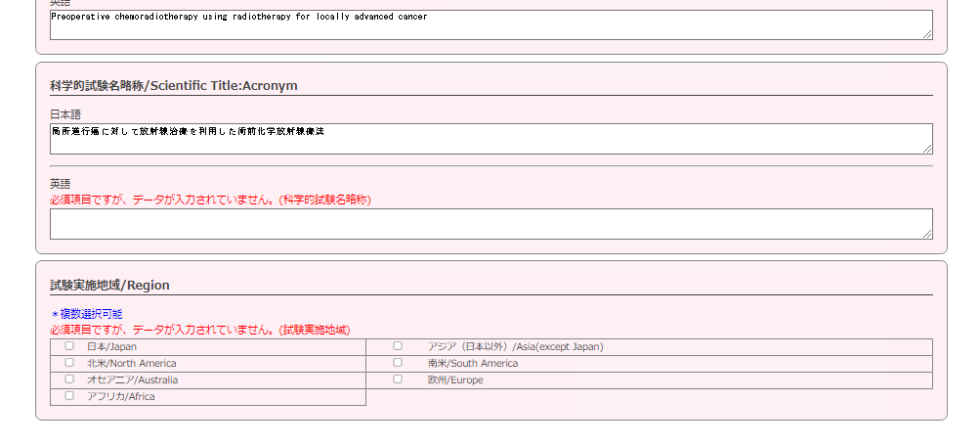Focus the Japanese acronym text area
The image size is (980, 446).
pos(489,139)
